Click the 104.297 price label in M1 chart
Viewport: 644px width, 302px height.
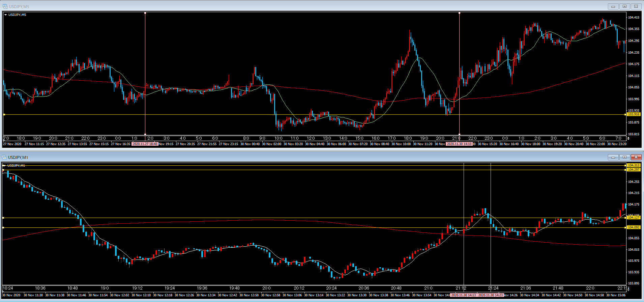634,170
